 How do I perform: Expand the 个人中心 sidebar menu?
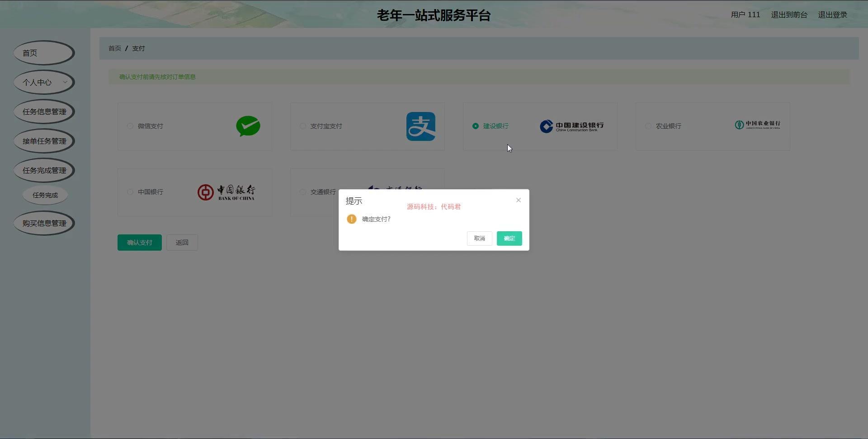pos(44,82)
